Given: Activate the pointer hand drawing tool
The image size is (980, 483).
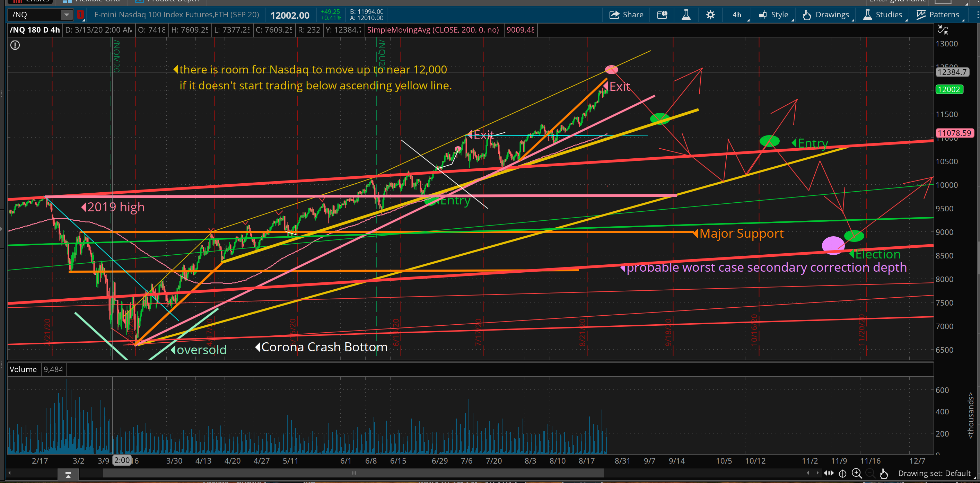Looking at the screenshot, I should point(883,473).
